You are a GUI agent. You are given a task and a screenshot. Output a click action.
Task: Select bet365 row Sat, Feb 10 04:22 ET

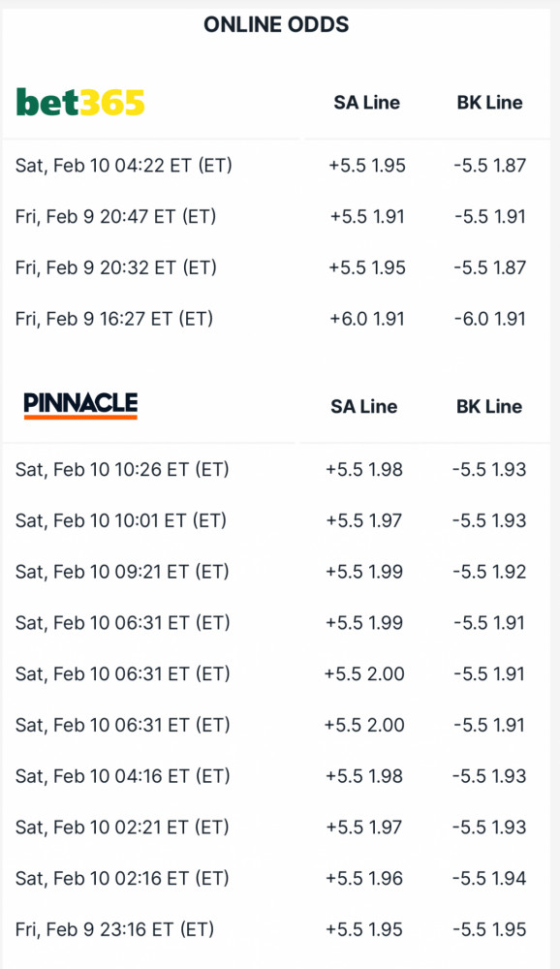point(276,166)
